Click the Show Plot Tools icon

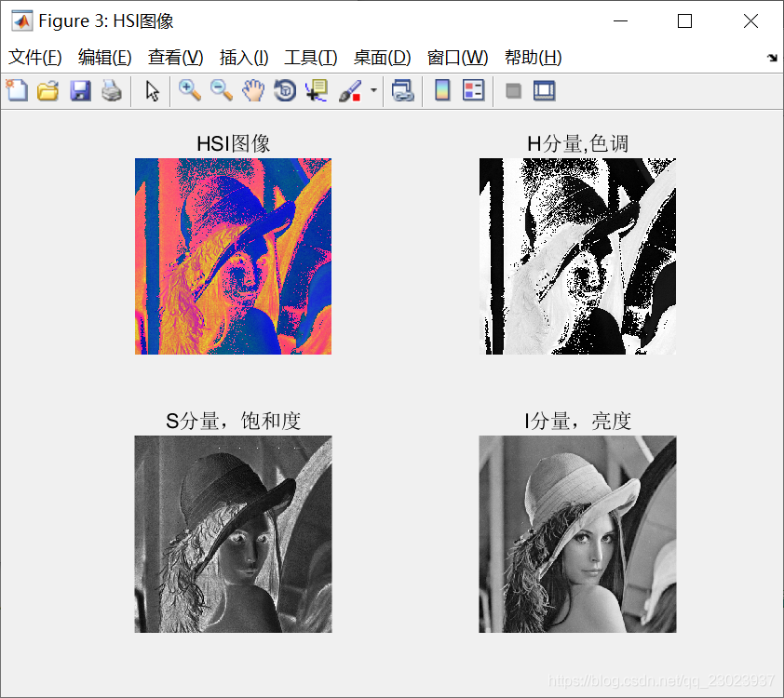[x=544, y=91]
